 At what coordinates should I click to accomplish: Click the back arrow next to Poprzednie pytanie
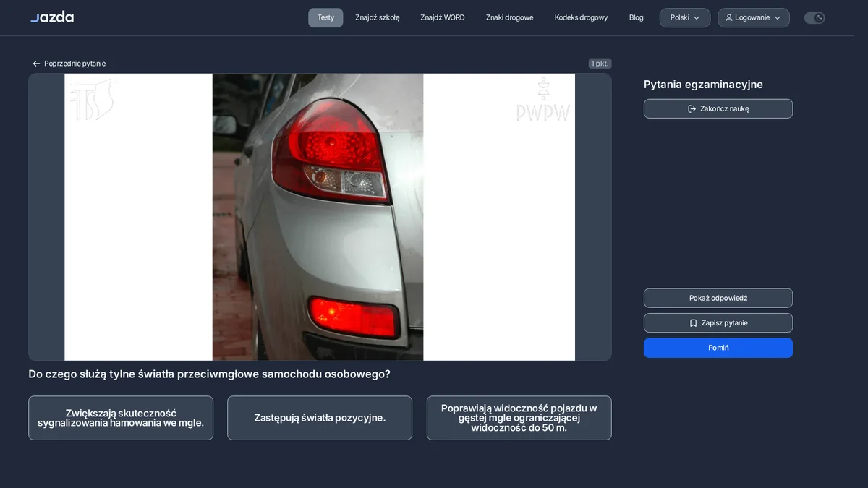point(36,64)
